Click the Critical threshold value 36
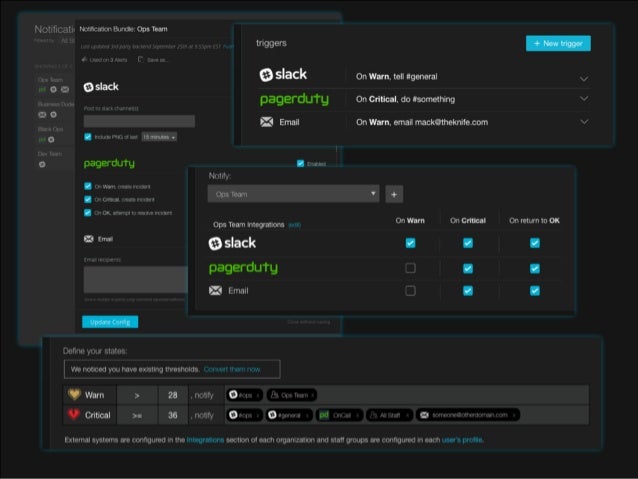This screenshot has height=479, width=638. pos(173,416)
